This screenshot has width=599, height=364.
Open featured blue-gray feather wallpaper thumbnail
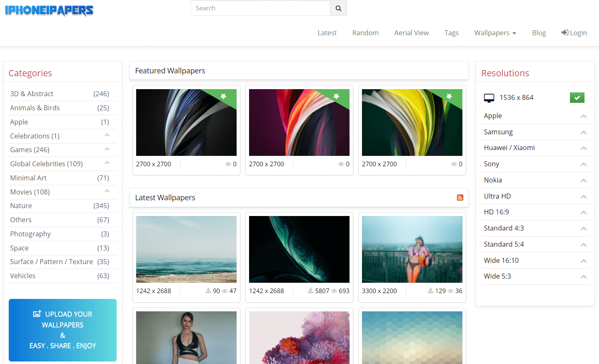pyautogui.click(x=186, y=122)
